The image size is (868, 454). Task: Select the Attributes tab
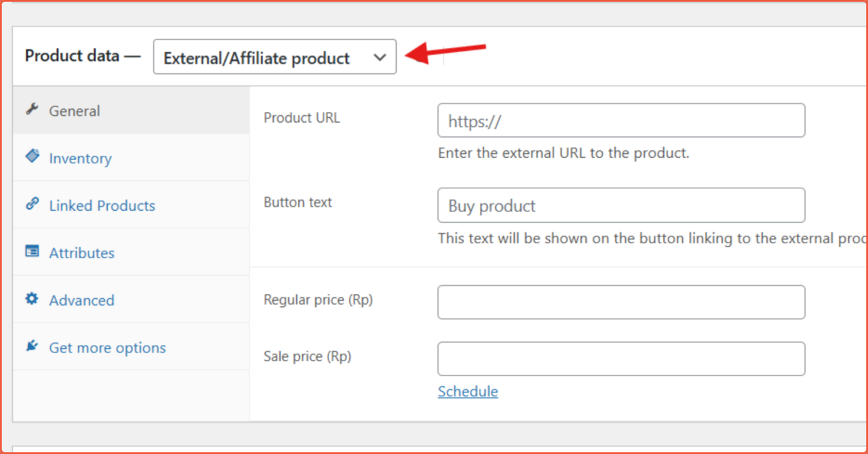pos(81,253)
